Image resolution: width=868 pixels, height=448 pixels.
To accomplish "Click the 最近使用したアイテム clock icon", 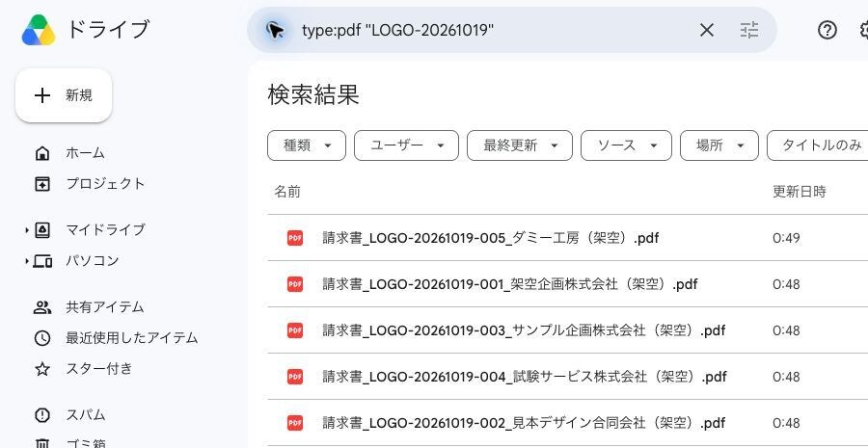I will coord(42,338).
